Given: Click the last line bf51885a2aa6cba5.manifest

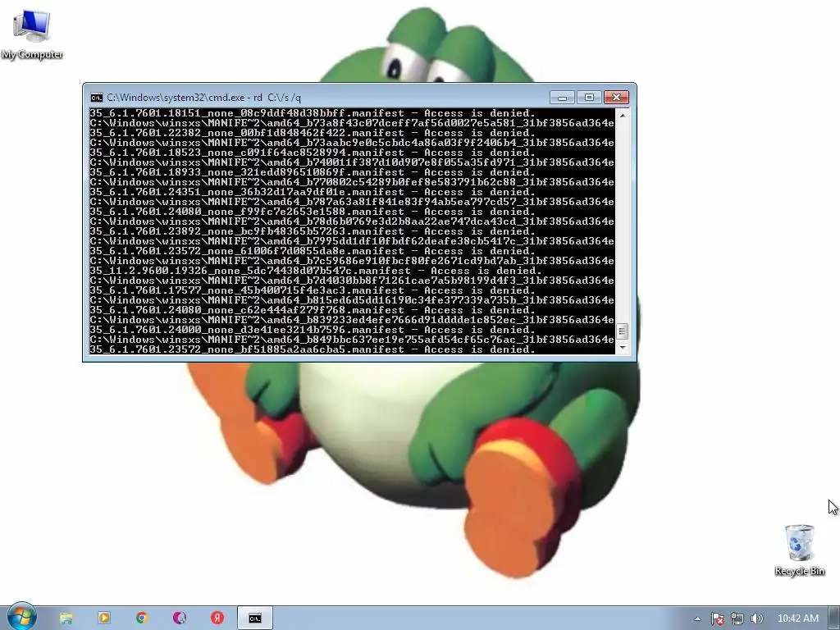Looking at the screenshot, I should coord(313,349).
